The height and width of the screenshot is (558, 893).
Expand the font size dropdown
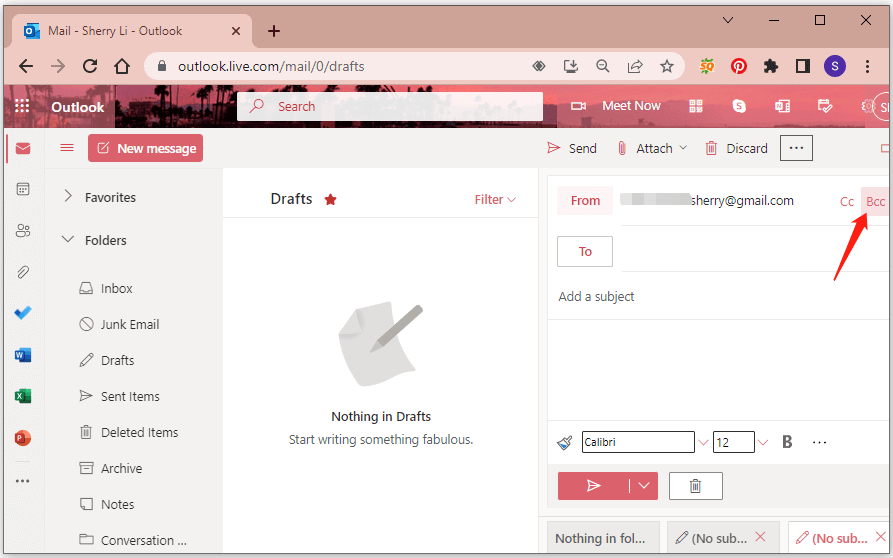(763, 442)
